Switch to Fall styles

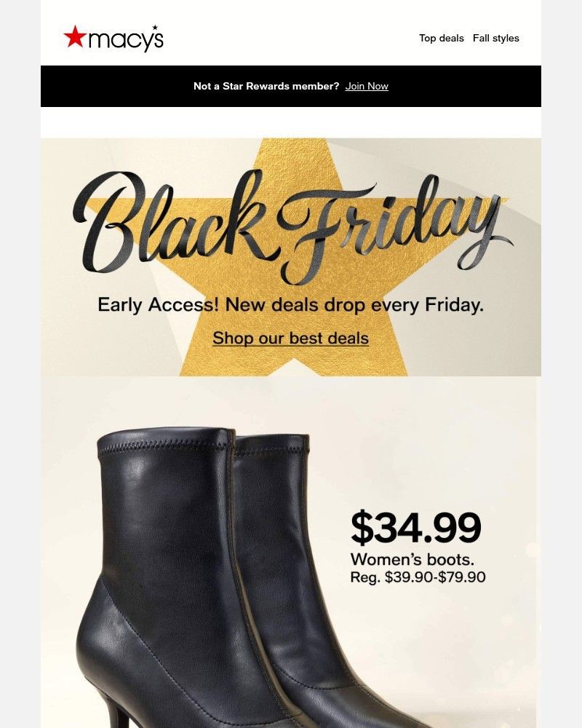(496, 38)
